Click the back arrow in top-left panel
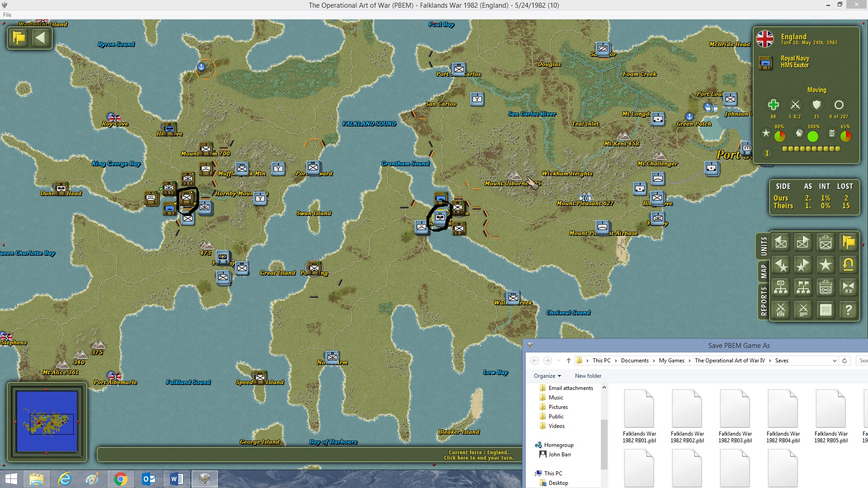This screenshot has width=868, height=488. (x=40, y=38)
